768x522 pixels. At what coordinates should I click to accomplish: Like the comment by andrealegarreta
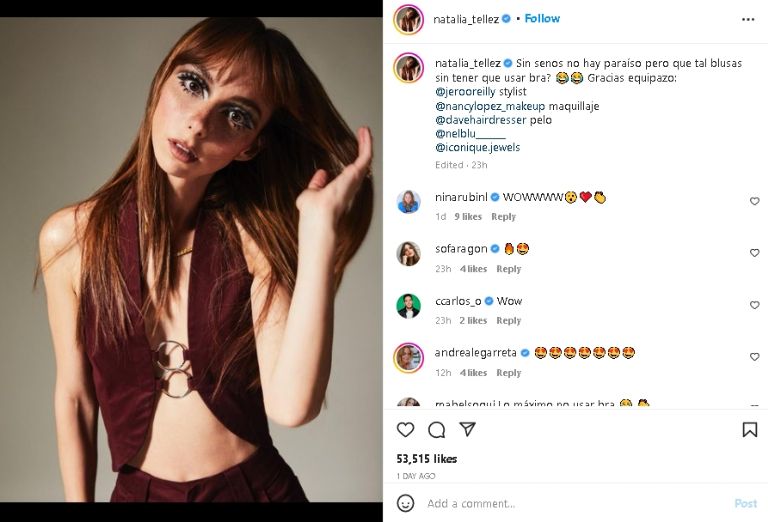(754, 357)
